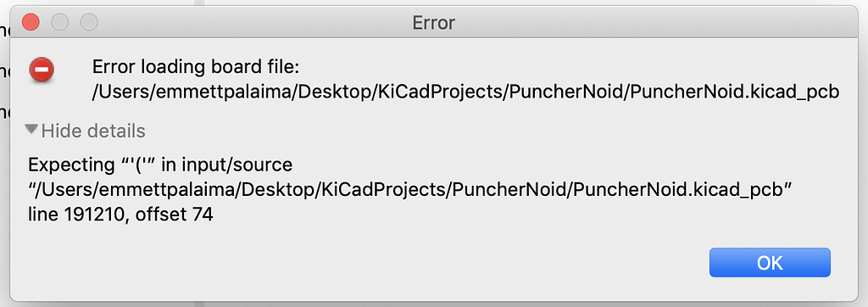This screenshot has width=868, height=307.
Task: Close the Error dialog with red button
Action: 31,23
